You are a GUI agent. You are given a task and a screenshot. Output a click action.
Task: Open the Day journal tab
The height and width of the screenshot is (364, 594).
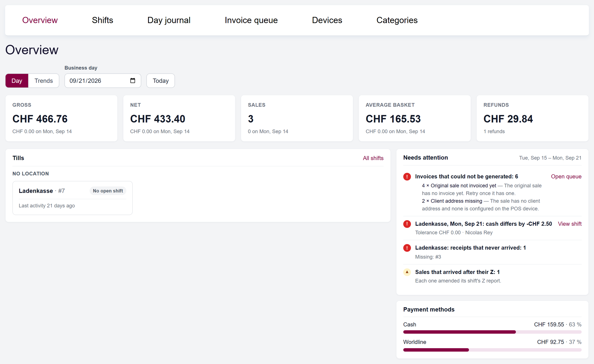pos(169,20)
